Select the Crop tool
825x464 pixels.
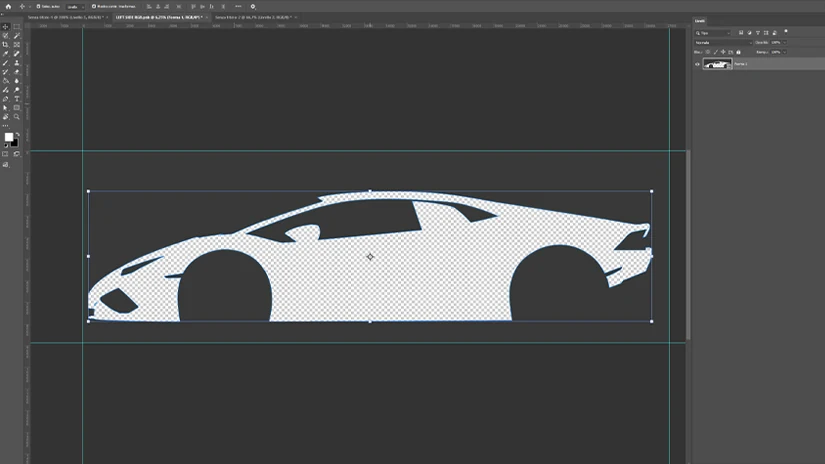tap(6, 45)
